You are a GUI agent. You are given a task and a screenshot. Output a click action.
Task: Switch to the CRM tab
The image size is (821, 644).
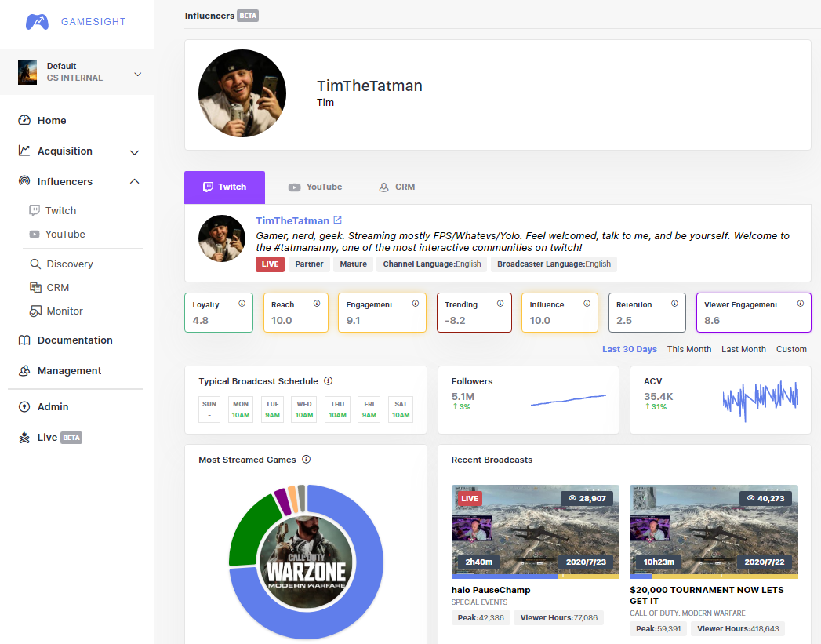click(397, 187)
